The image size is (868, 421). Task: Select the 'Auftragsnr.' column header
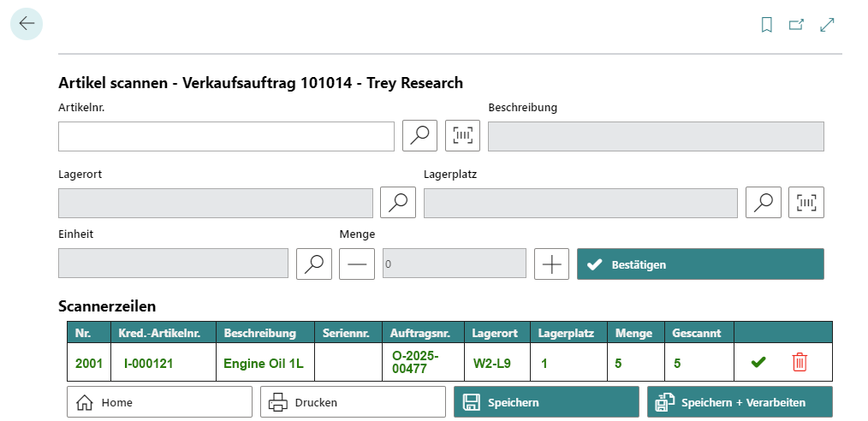pos(423,332)
